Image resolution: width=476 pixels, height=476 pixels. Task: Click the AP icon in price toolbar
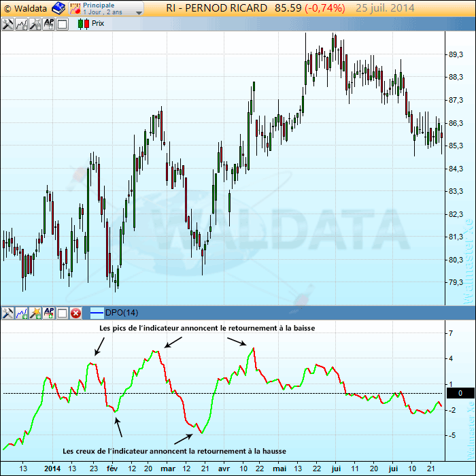48,24
